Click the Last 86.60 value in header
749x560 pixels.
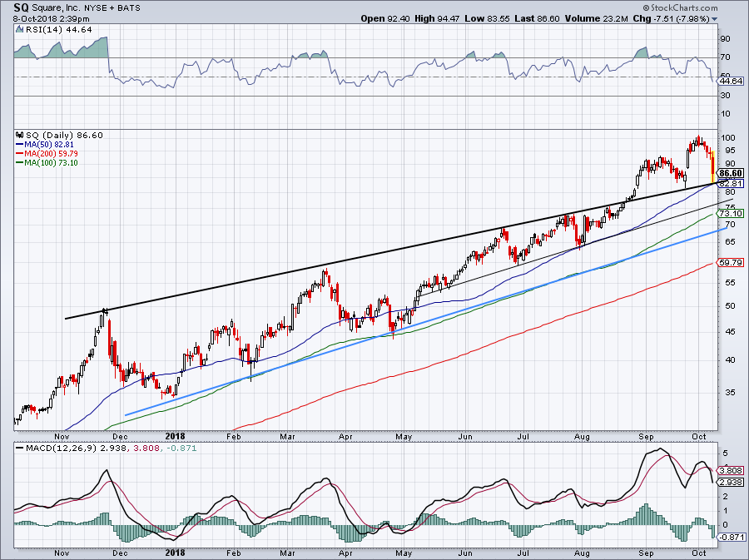click(538, 18)
